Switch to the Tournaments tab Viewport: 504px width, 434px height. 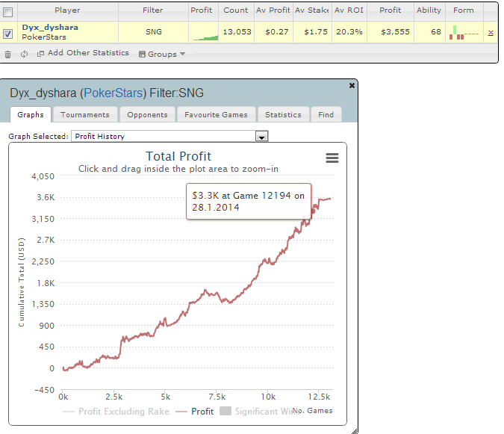[85, 115]
